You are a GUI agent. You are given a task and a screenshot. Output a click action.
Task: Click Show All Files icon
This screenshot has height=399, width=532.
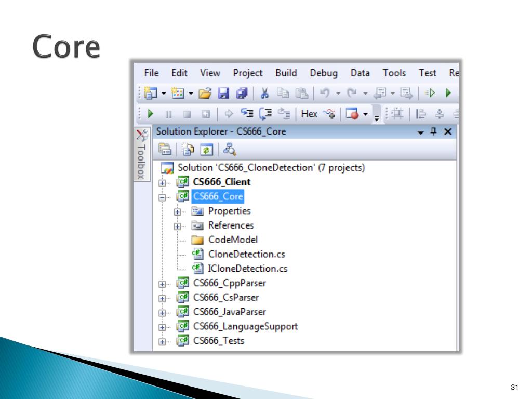coord(188,149)
